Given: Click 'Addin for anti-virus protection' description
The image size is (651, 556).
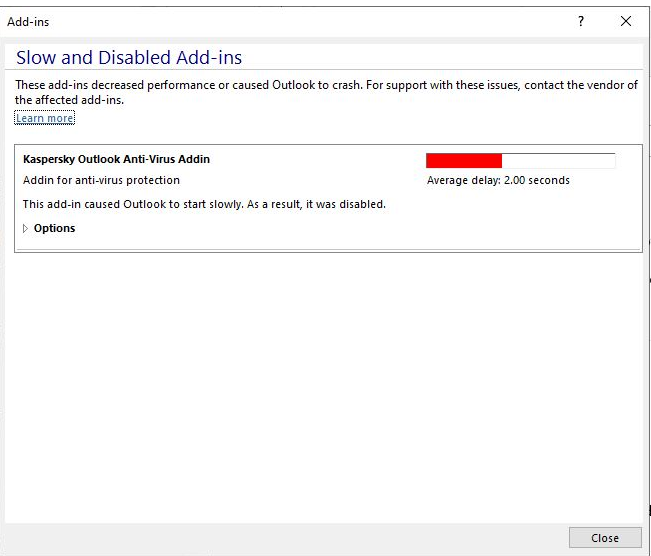Looking at the screenshot, I should (x=101, y=180).
